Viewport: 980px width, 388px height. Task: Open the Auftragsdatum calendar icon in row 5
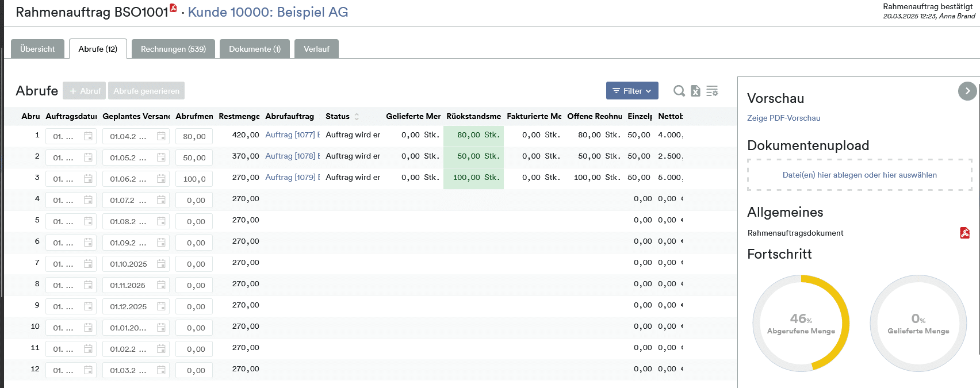[88, 221]
